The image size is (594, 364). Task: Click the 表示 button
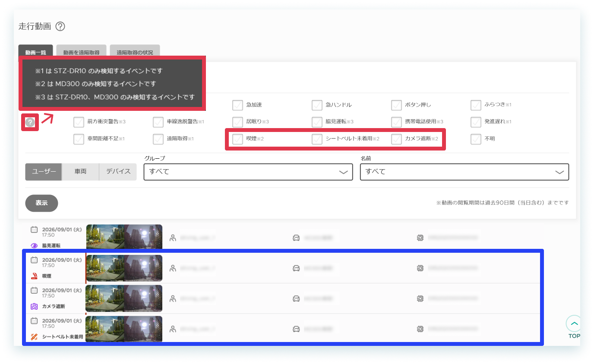41,203
